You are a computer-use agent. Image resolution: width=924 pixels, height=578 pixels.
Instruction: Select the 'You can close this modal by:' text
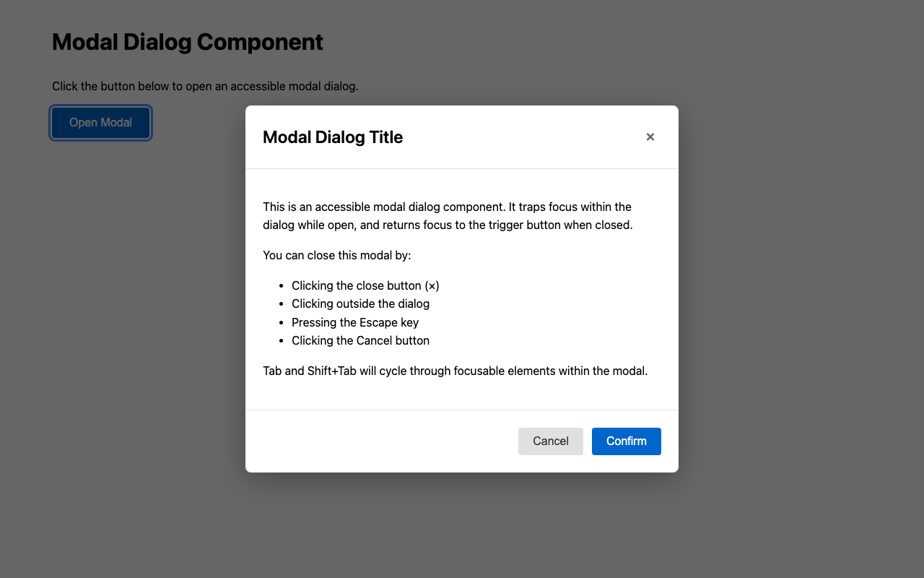coord(336,255)
